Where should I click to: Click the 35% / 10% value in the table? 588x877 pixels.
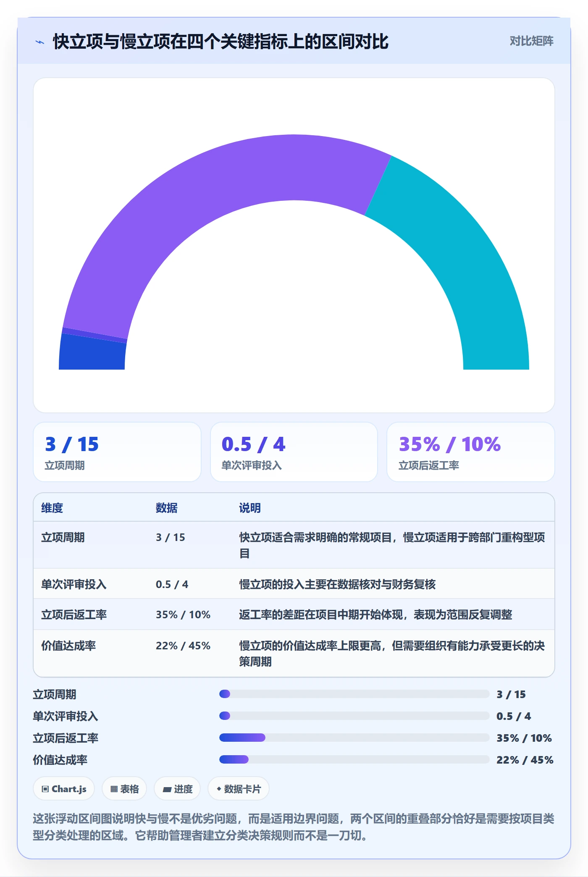pyautogui.click(x=183, y=614)
